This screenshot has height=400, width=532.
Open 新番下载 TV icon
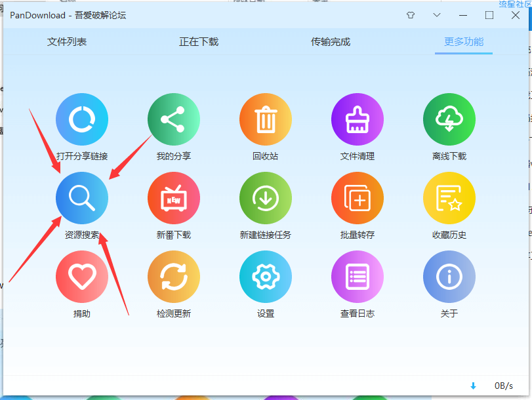174,198
